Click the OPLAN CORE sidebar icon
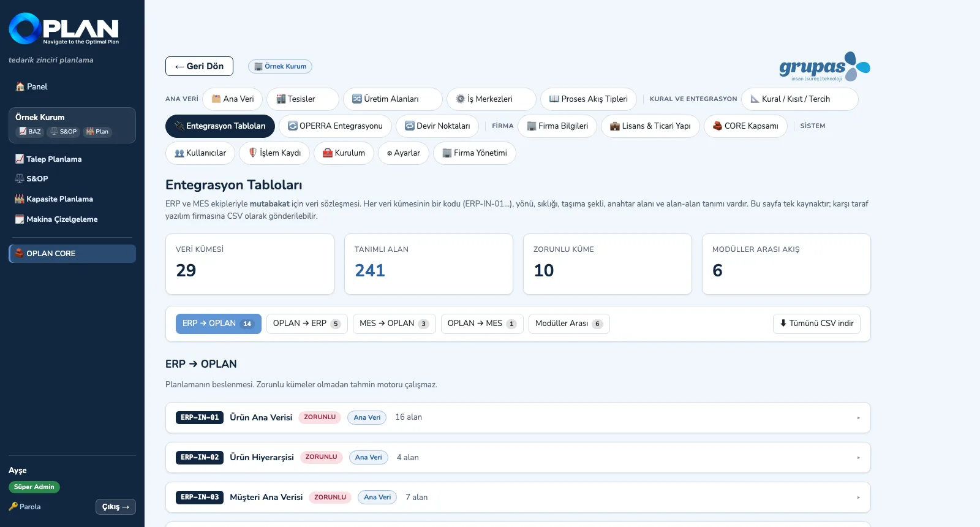Image resolution: width=980 pixels, height=527 pixels. (20, 254)
